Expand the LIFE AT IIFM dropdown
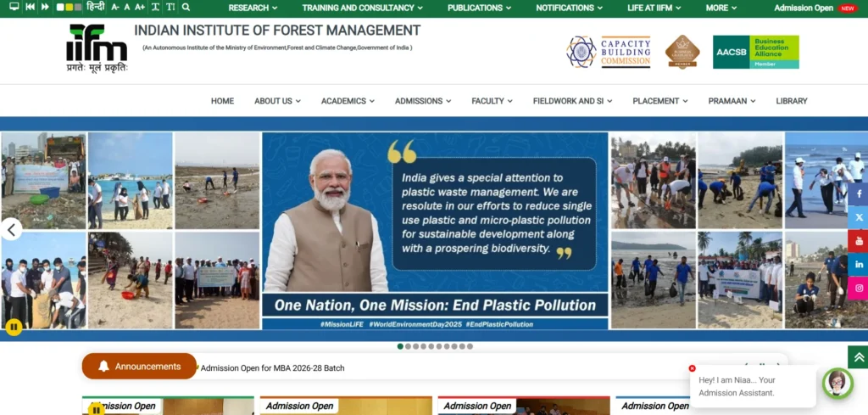Image resolution: width=868 pixels, height=415 pixels. point(654,8)
